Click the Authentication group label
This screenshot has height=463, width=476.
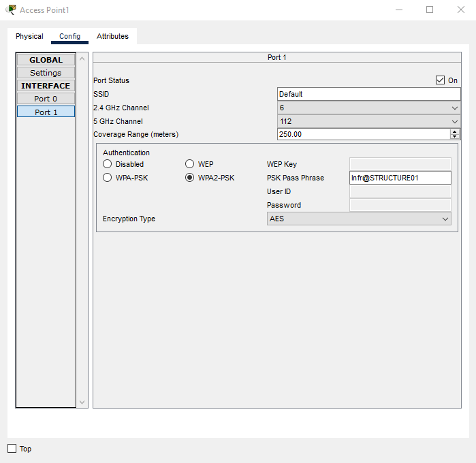pos(126,153)
